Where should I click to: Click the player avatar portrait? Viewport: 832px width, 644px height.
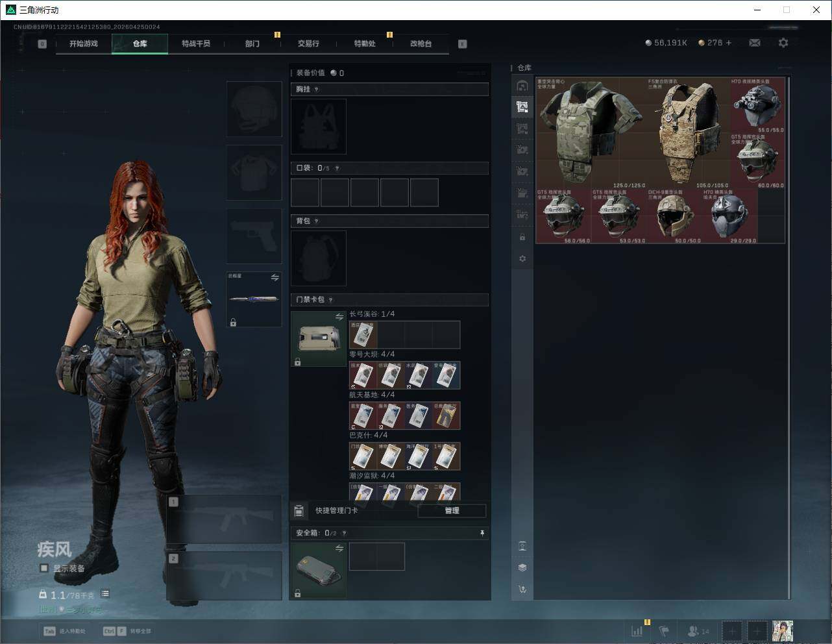tap(783, 630)
